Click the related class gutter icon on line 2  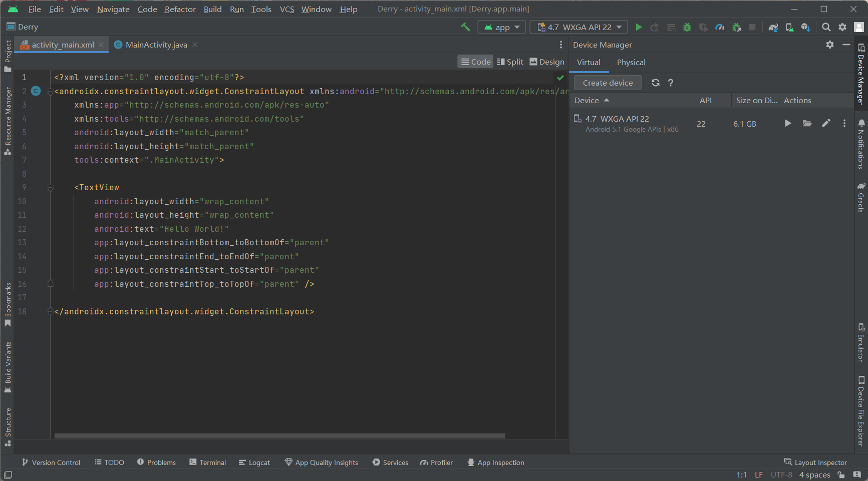point(36,91)
